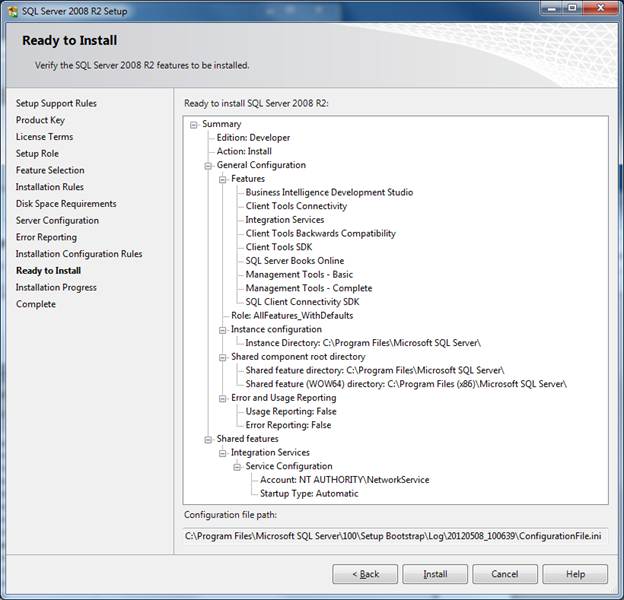Screen dimensions: 624x600
Task: Collapse the Shared features node
Action: point(208,440)
